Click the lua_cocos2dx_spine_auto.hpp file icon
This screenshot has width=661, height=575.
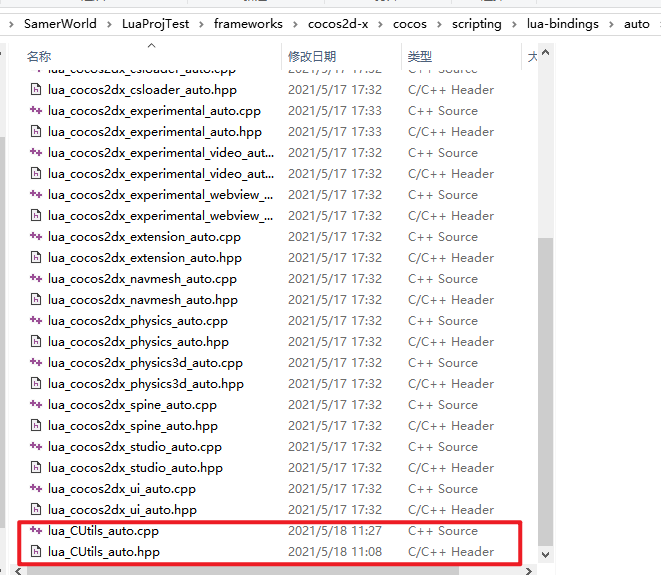coord(36,426)
